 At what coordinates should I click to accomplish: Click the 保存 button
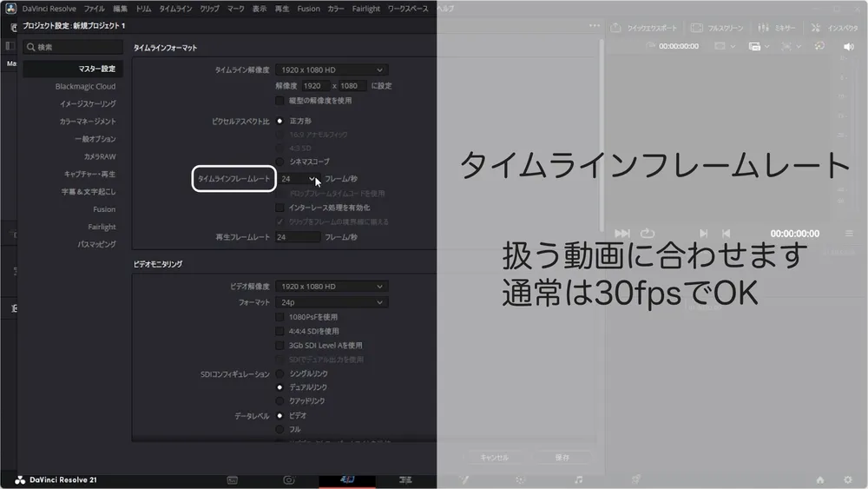click(562, 458)
